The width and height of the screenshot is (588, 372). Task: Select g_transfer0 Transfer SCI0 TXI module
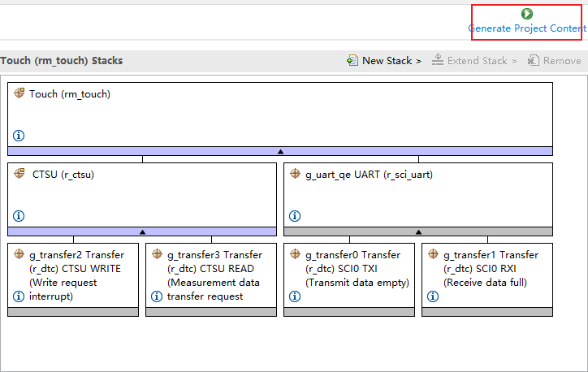pos(352,269)
